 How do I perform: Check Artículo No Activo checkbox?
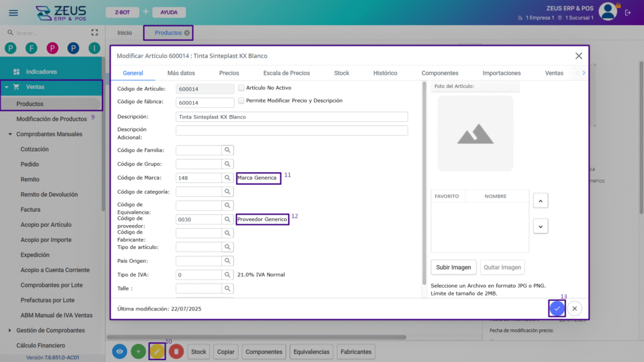[x=241, y=88]
